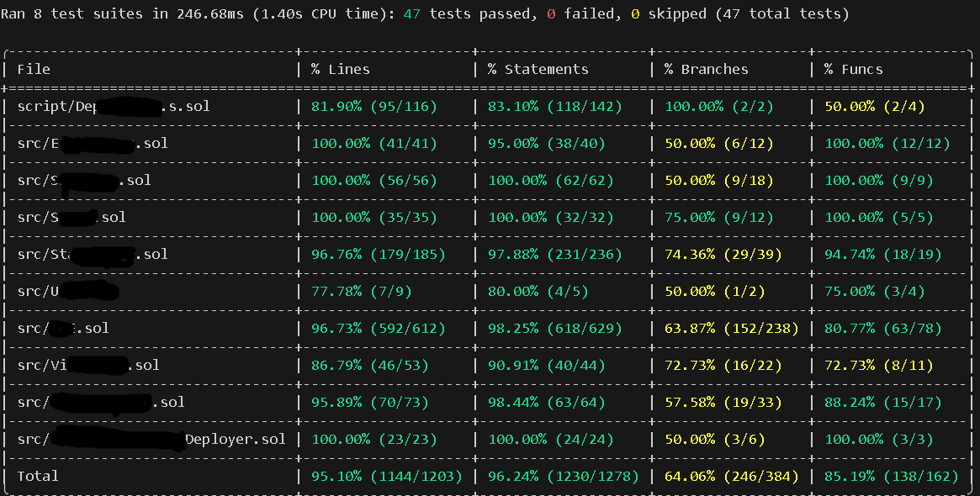Click the '100.00% (23/23)' lines value
980x496 pixels.
click(x=374, y=439)
